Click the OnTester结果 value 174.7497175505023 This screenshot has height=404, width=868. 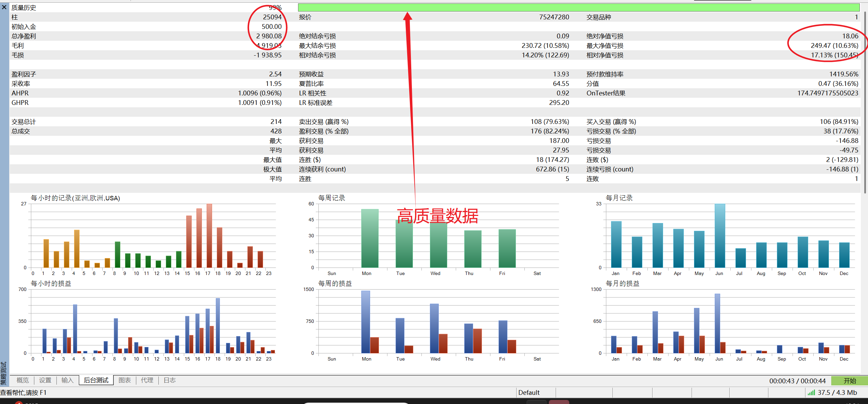pyautogui.click(x=828, y=93)
